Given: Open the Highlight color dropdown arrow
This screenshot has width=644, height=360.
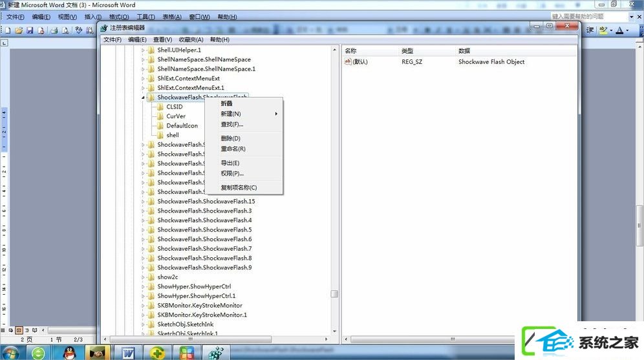Looking at the screenshot, I should [x=611, y=30].
